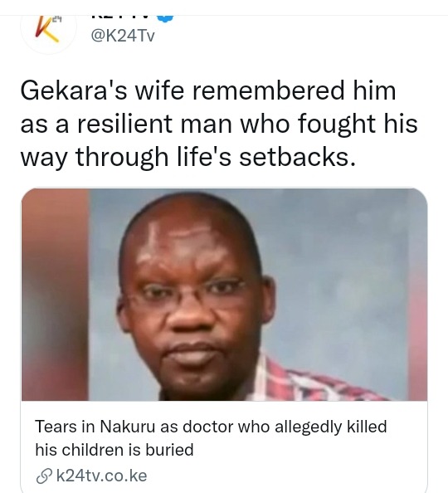The width and height of the screenshot is (448, 493).
Task: Click the card footer beside k24tv.co.ke
Action: click(283, 476)
